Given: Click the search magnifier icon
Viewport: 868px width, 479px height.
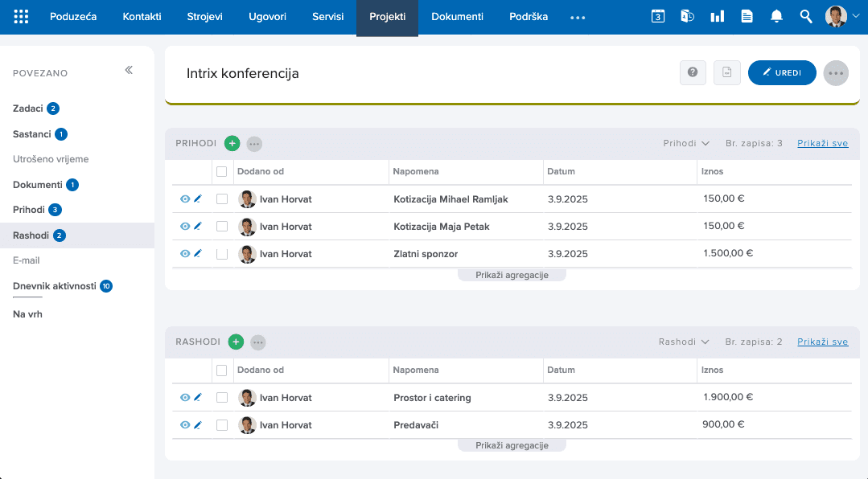Looking at the screenshot, I should (x=806, y=17).
